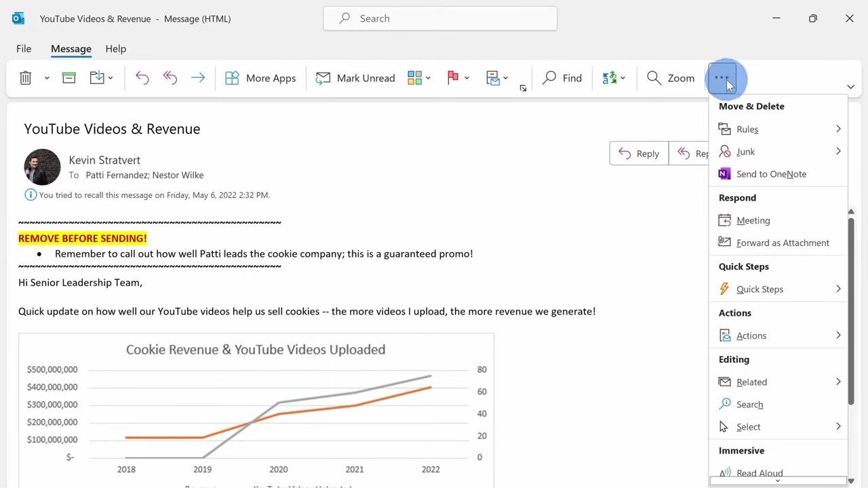Expand the Delete button dropdown arrow
The image size is (868, 488).
(47, 78)
